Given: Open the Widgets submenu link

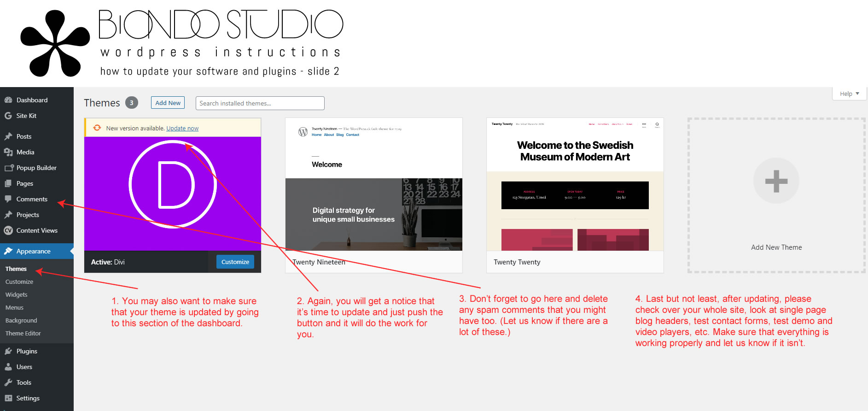Looking at the screenshot, I should click(17, 294).
